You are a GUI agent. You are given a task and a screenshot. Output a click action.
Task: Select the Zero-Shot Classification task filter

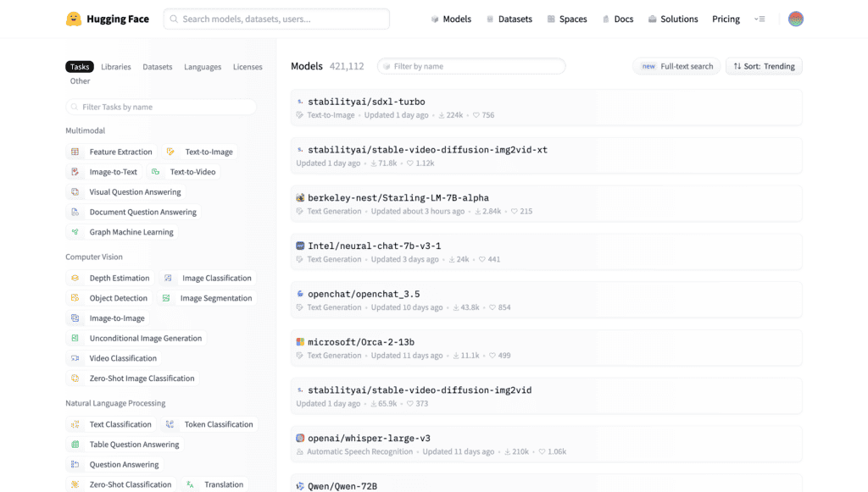[x=121, y=484]
